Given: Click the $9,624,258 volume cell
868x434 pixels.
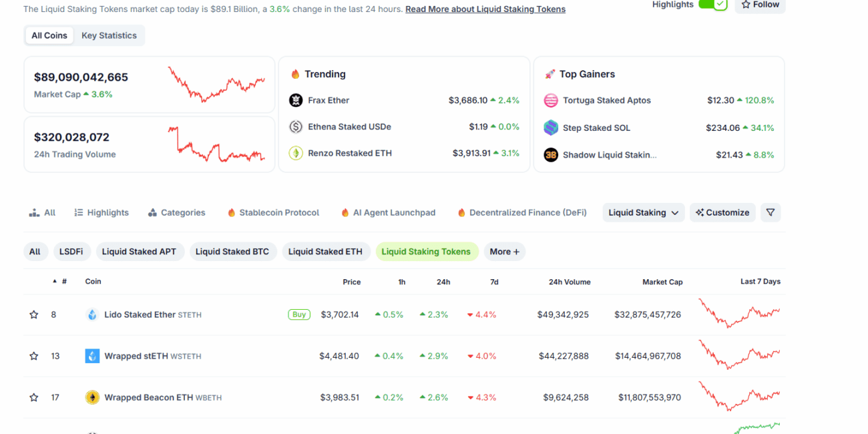Looking at the screenshot, I should click(x=566, y=397).
